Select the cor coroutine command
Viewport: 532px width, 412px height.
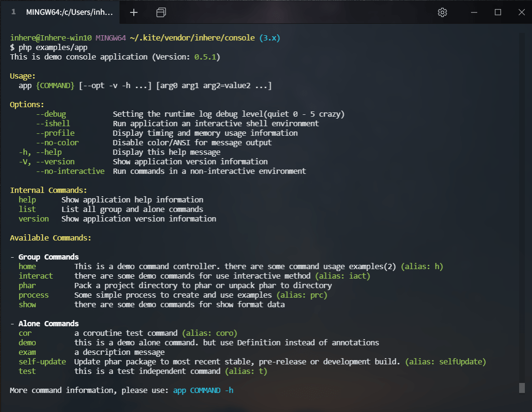(25, 333)
